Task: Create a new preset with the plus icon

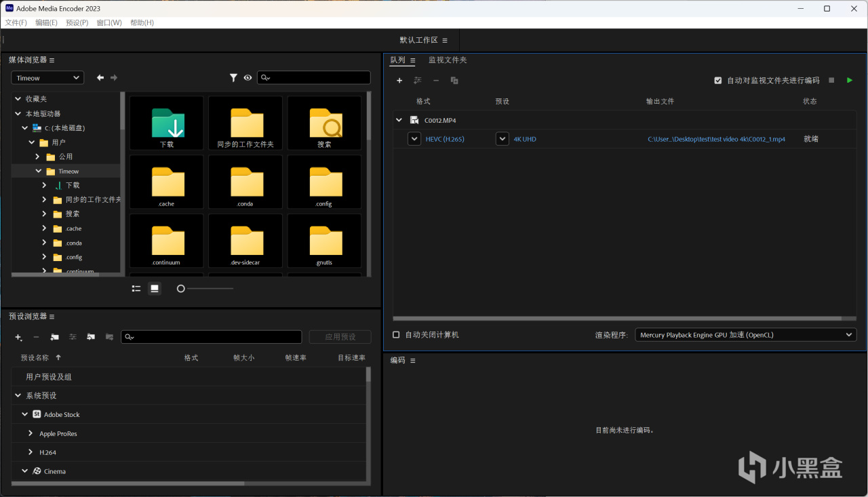Action: click(18, 337)
